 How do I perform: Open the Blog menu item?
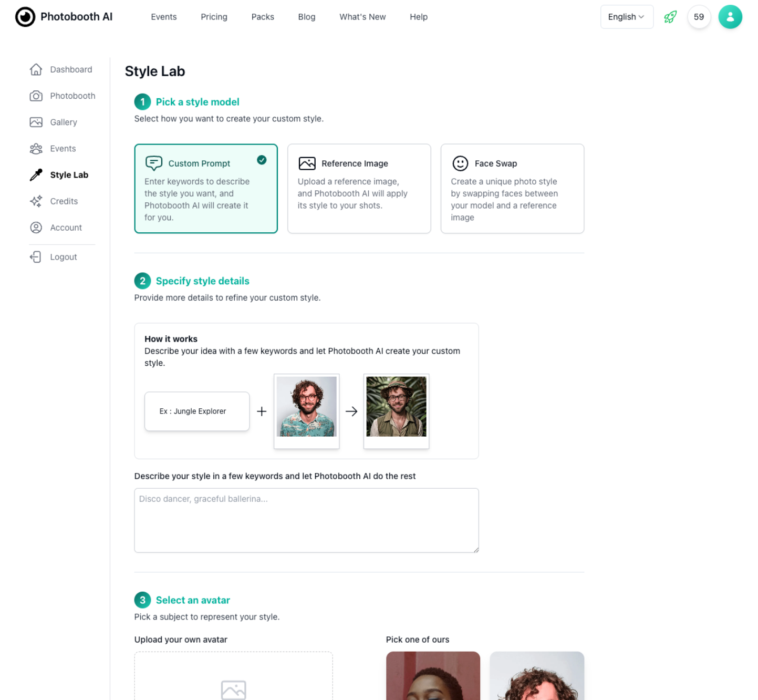[307, 17]
